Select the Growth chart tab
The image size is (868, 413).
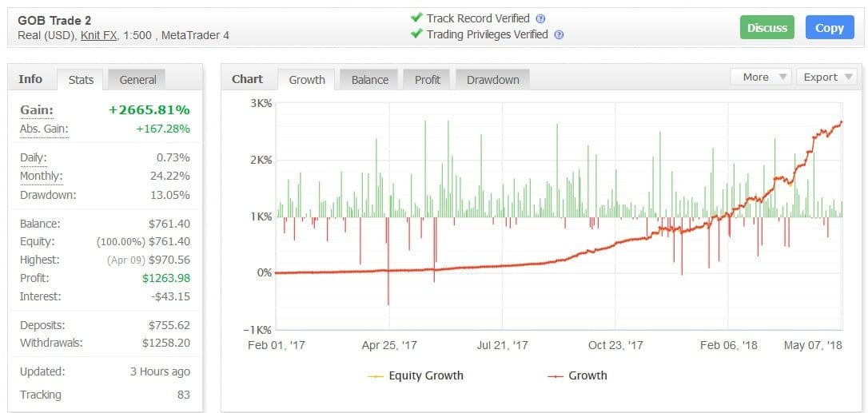307,80
